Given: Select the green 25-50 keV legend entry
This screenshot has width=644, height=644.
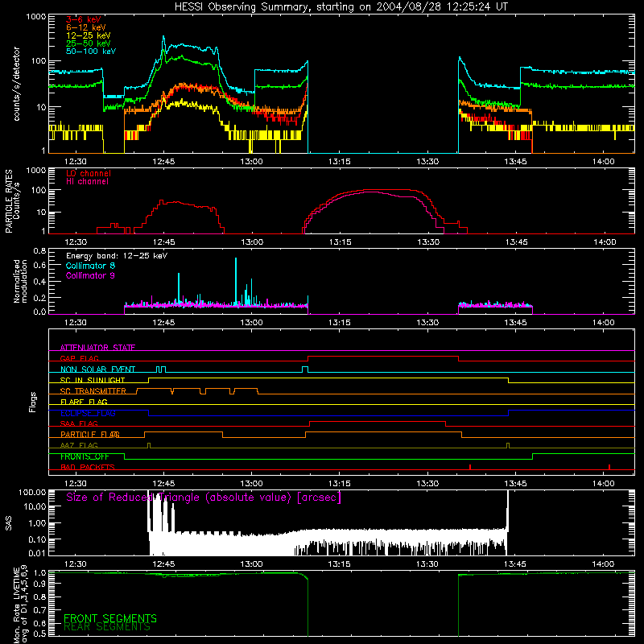Looking at the screenshot, I should pos(89,43).
